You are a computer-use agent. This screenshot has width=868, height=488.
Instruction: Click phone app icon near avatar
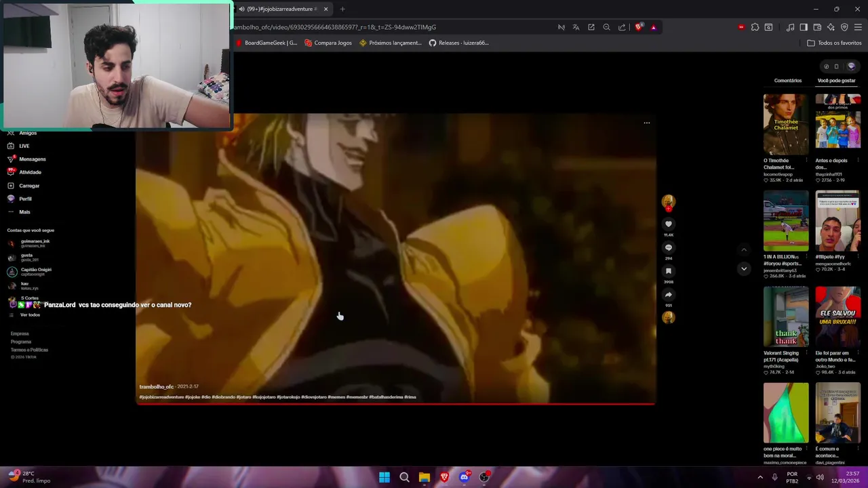point(836,66)
